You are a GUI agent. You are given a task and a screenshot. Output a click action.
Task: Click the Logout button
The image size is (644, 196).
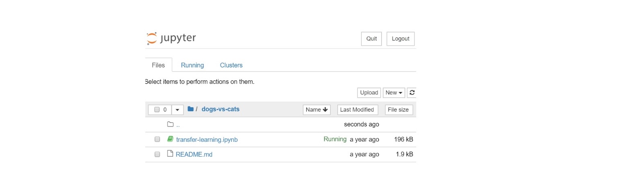[400, 39]
